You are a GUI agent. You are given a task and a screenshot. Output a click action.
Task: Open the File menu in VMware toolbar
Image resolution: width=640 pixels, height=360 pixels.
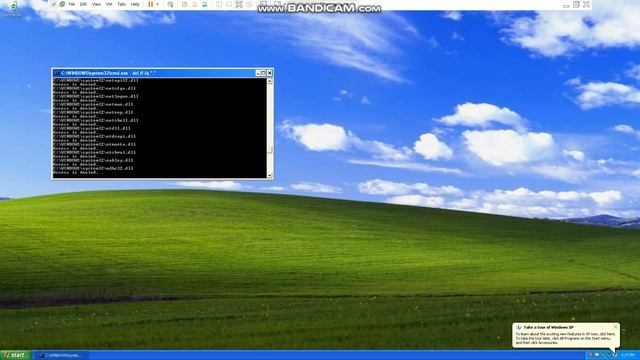tap(71, 4)
